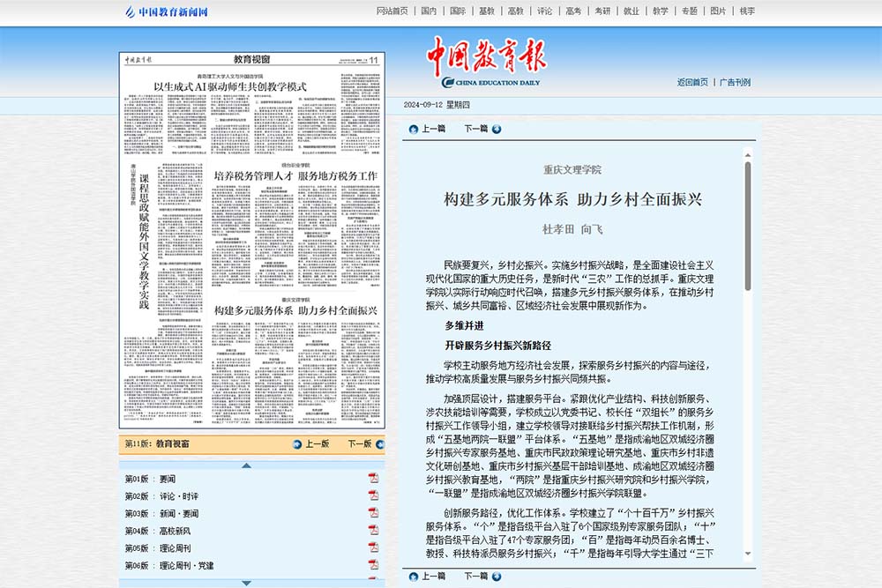This screenshot has height=588, width=882.
Task: Click the globe icon beside 下一篇
Action: 497,129
